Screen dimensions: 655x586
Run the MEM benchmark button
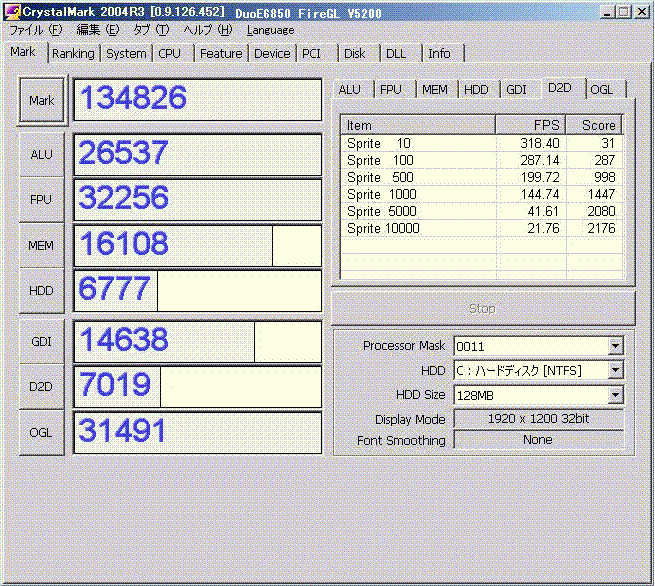click(x=42, y=245)
